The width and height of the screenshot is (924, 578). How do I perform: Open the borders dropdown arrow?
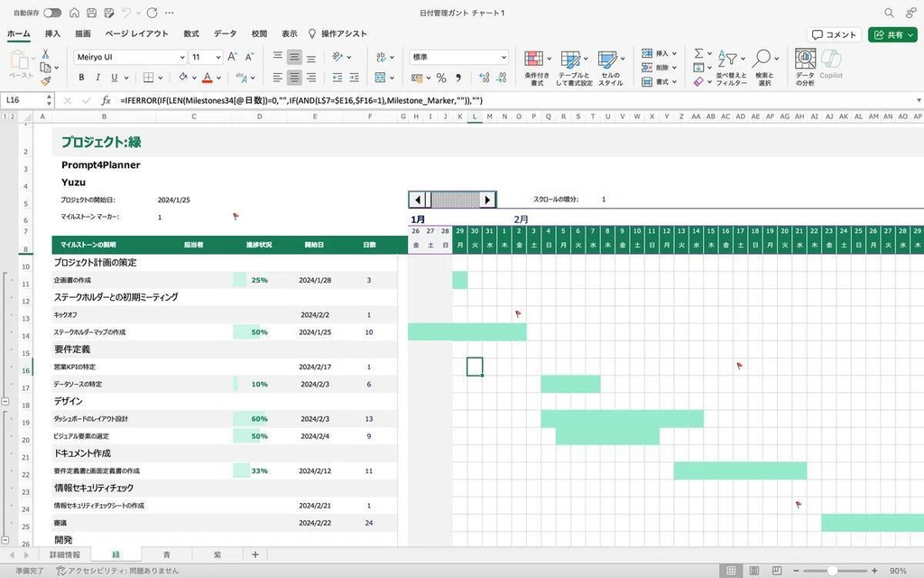[x=161, y=78]
